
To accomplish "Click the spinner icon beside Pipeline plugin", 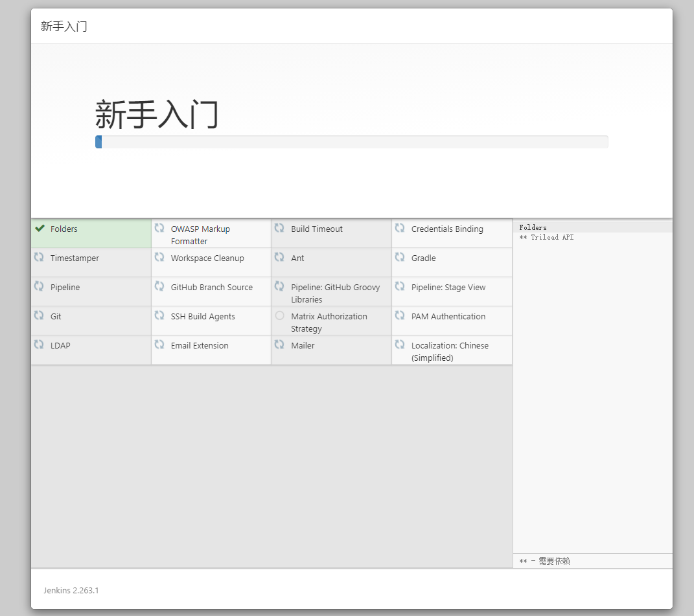I will click(39, 286).
